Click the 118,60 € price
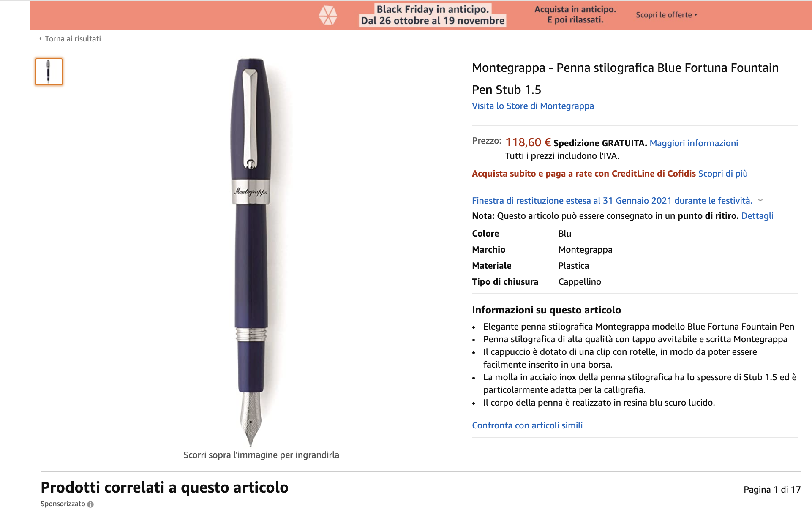This screenshot has height=512, width=812. click(528, 142)
